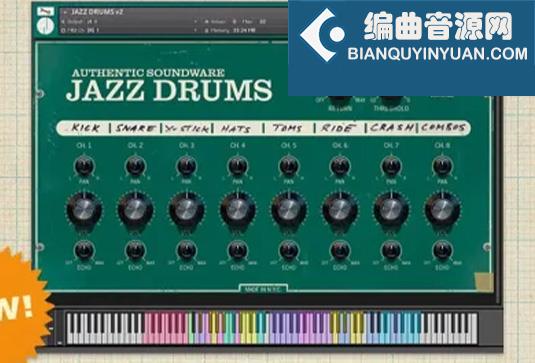535x363 pixels.
Task: Click the CH 6 PAN knob
Action: pyautogui.click(x=340, y=166)
